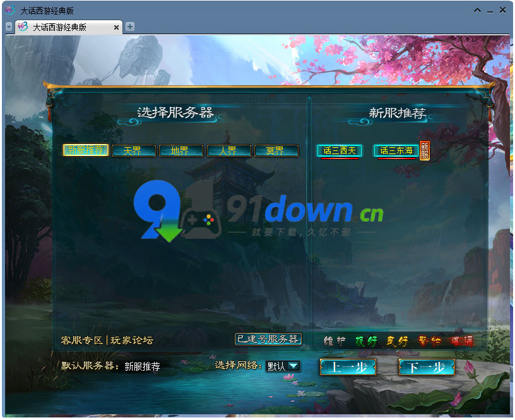Click the 爆满 status legend label
The height and width of the screenshot is (420, 515).
[x=462, y=341]
